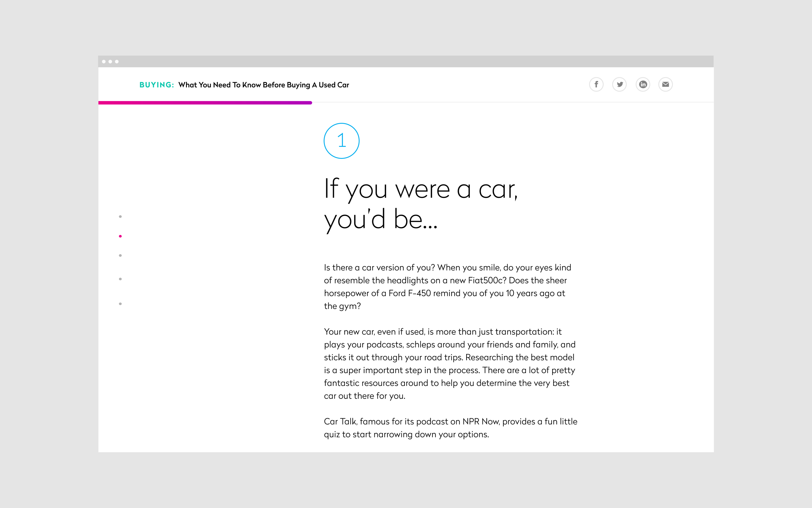
Task: Click the paragraph beginning "Is there a car version of you?"
Action: tap(447, 287)
